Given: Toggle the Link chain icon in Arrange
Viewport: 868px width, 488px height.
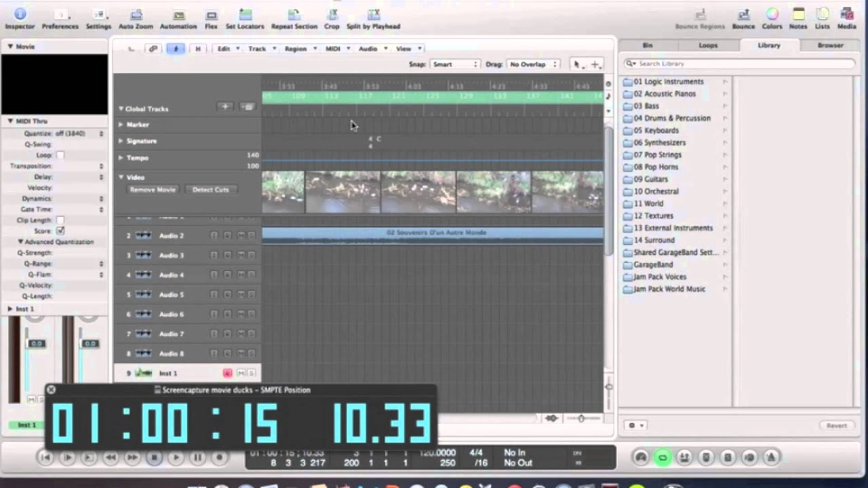Looking at the screenshot, I should coord(154,49).
